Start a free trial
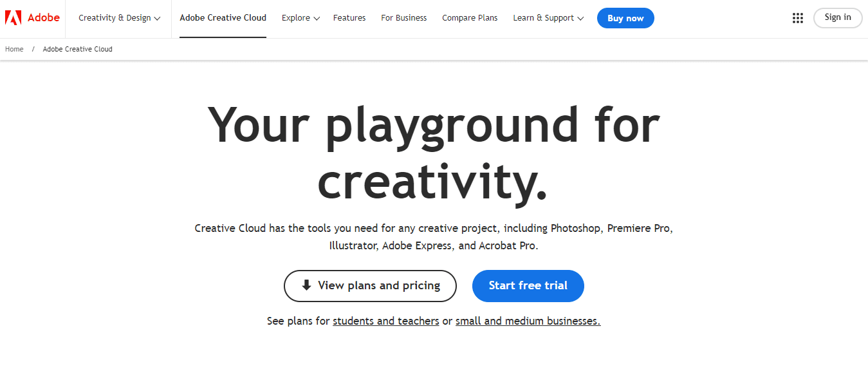 pyautogui.click(x=528, y=285)
